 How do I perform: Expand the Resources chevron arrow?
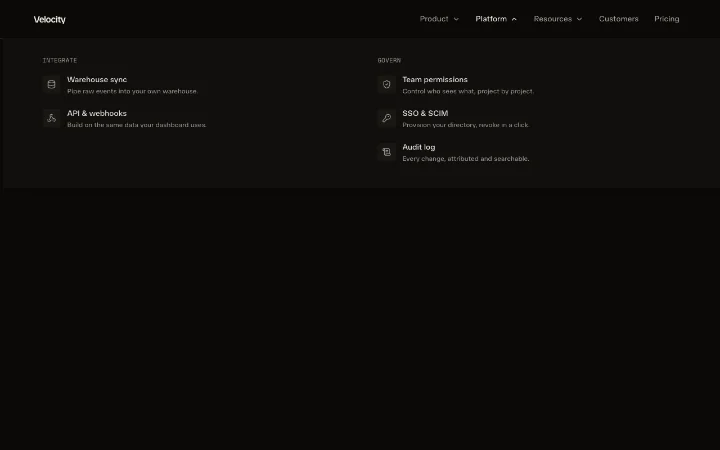tap(579, 19)
